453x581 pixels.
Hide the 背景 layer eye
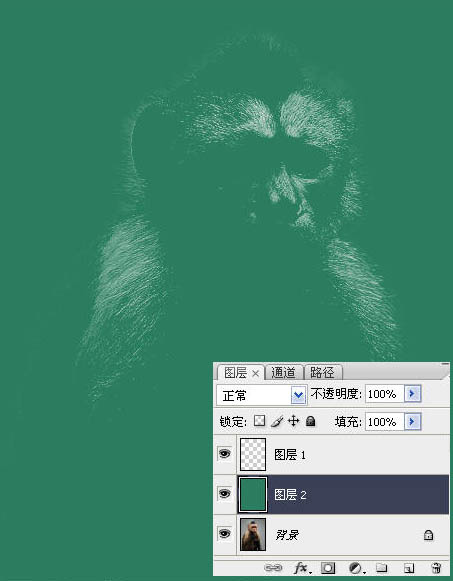[224, 534]
